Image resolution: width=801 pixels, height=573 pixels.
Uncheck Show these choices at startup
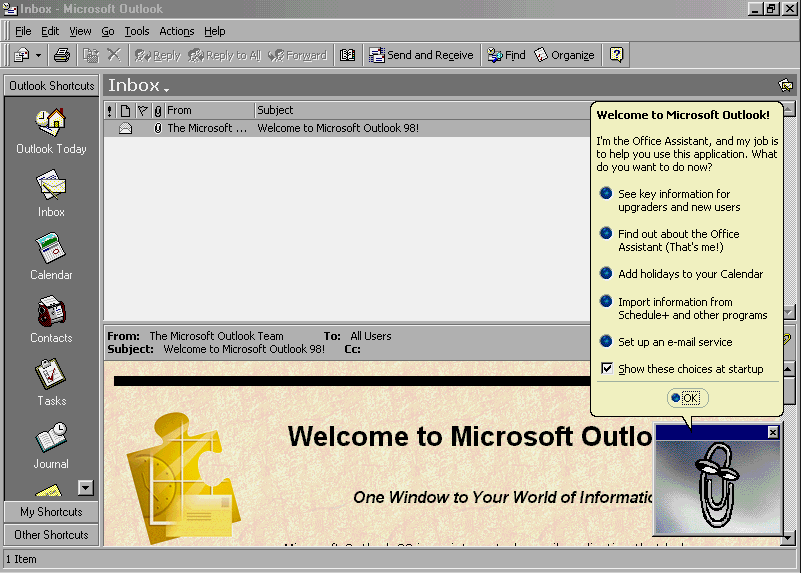coord(607,368)
